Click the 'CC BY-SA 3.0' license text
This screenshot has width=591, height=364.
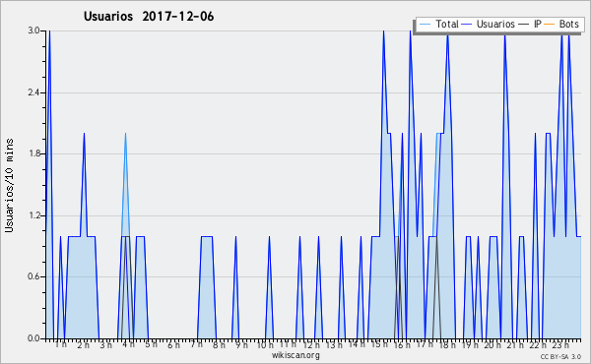pyautogui.click(x=560, y=356)
